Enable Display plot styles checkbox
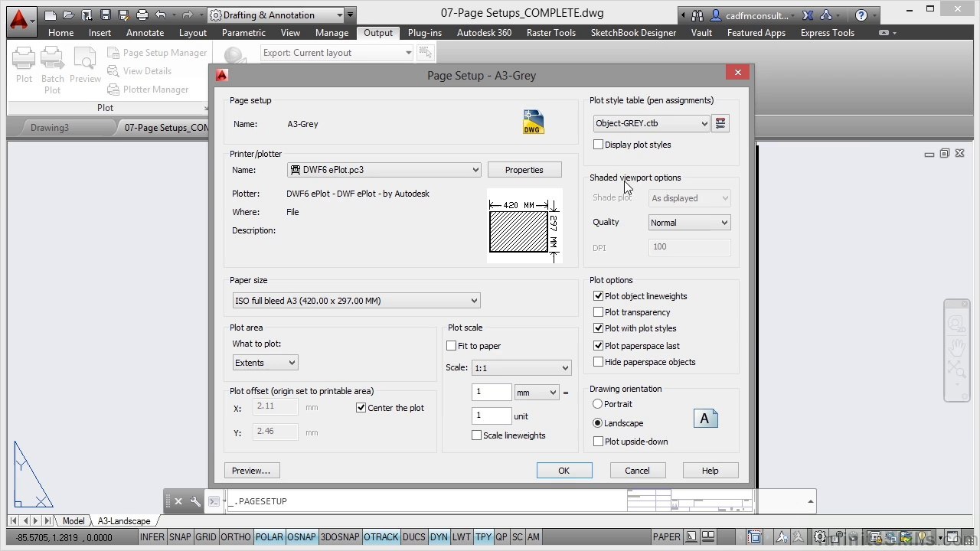 click(x=599, y=145)
